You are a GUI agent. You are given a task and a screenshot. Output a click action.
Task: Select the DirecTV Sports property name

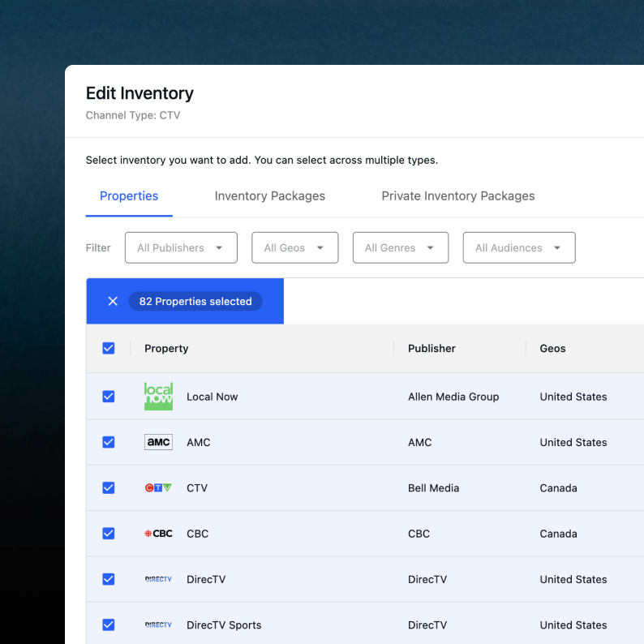pyautogui.click(x=224, y=625)
